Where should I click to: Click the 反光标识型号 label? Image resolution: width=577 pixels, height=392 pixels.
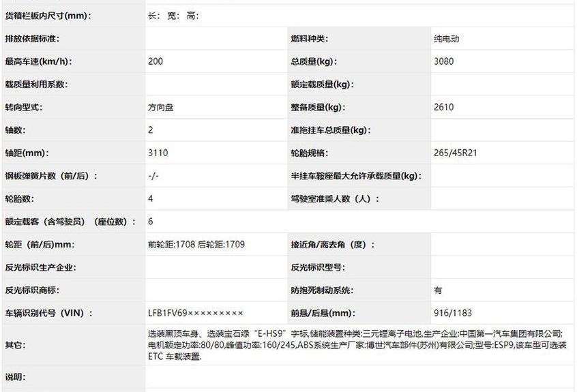click(318, 267)
